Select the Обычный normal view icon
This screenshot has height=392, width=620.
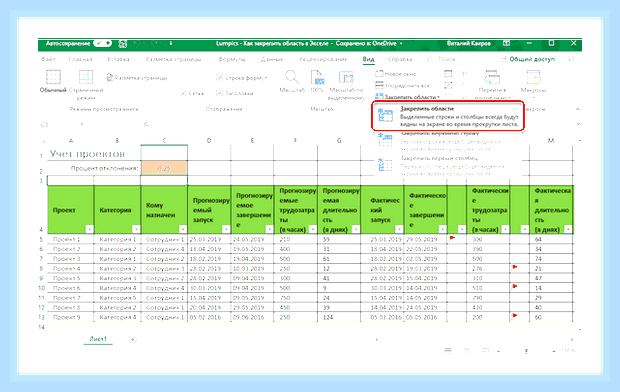click(53, 77)
